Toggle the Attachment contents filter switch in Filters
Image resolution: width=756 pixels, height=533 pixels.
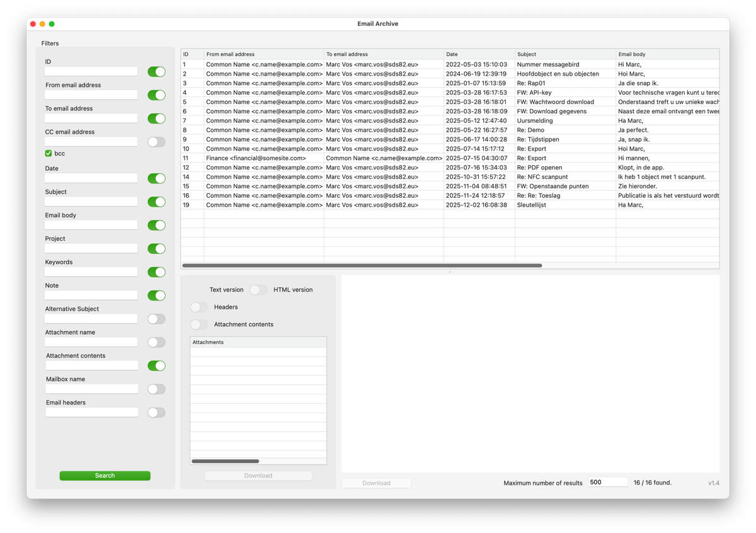point(156,365)
